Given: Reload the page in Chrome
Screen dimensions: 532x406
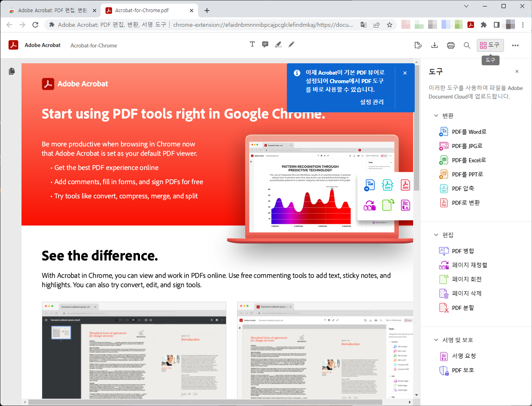Looking at the screenshot, I should point(35,25).
